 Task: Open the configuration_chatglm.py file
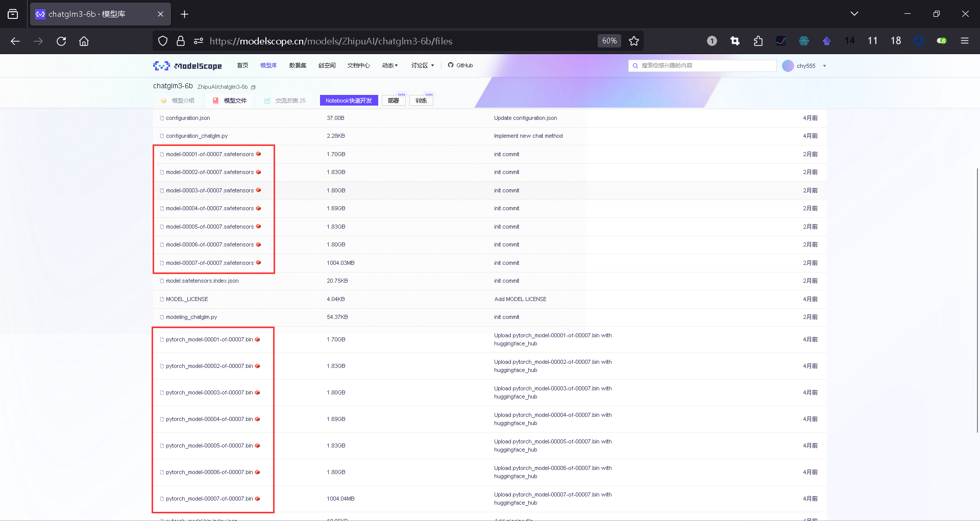[x=197, y=136]
